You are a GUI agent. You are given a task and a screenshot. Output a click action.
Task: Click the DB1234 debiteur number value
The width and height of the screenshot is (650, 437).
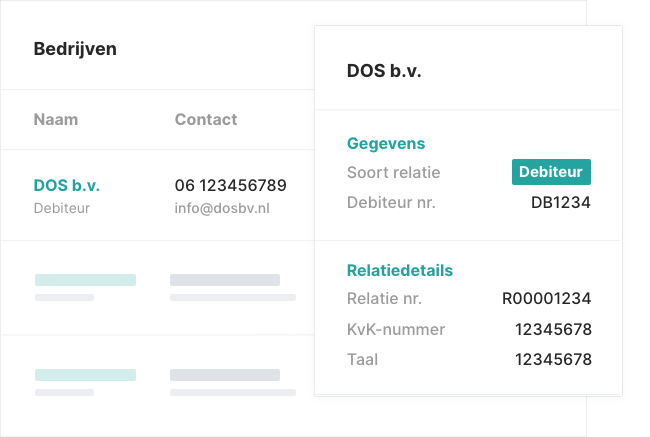coord(561,202)
